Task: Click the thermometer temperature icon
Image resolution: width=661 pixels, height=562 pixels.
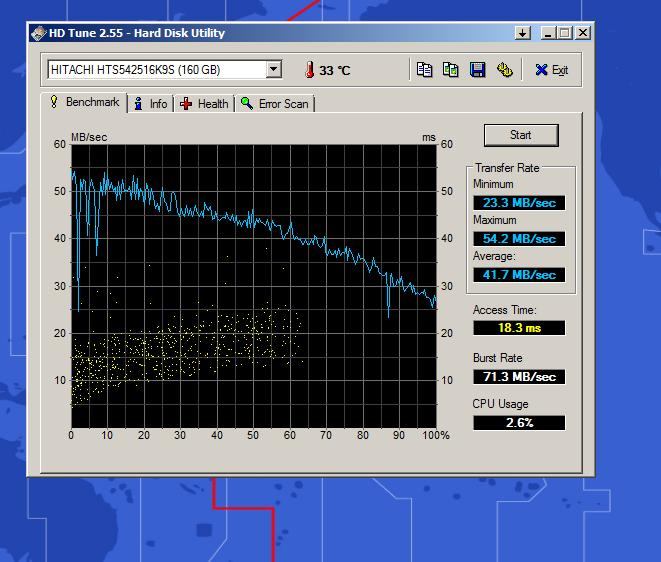Action: (310, 70)
